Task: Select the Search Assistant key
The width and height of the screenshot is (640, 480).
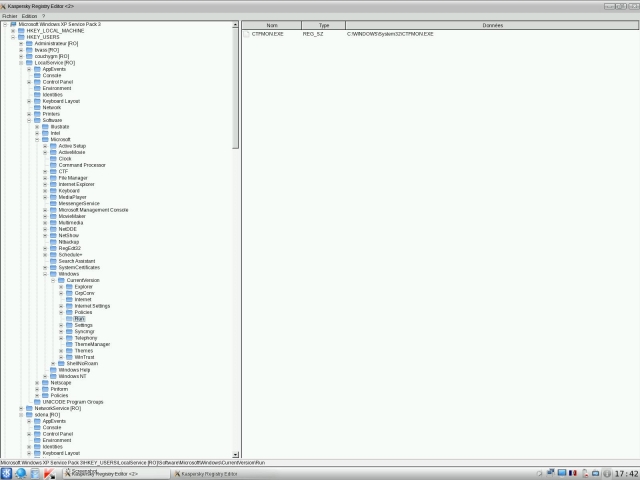Action: pyautogui.click(x=77, y=261)
